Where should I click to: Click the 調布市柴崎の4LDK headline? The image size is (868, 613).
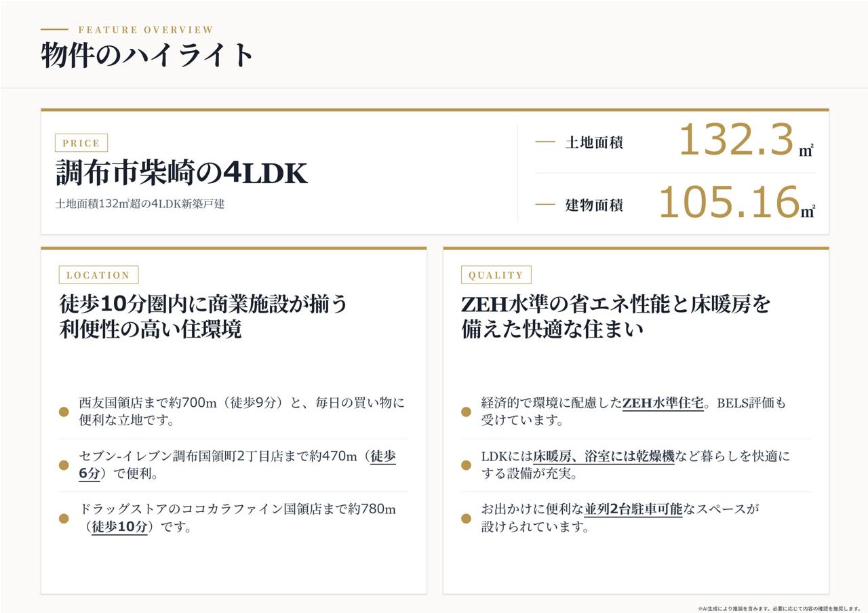181,173
